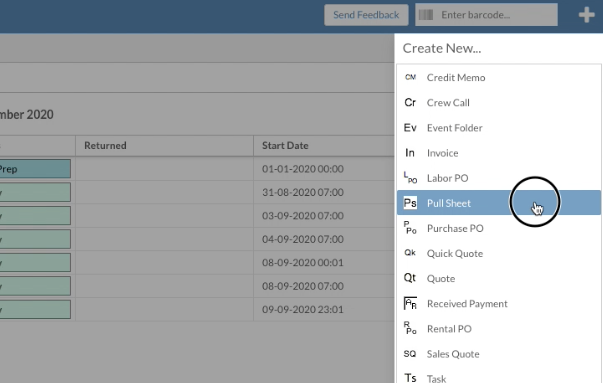
Task: Click start date 04-09-2020 07:00
Action: (x=303, y=239)
